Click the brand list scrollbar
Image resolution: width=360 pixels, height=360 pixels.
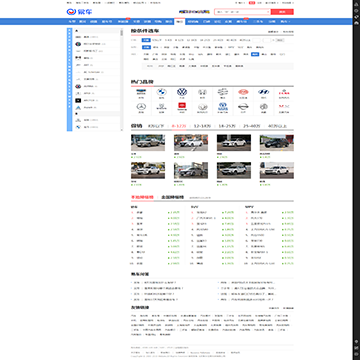click(x=122, y=79)
